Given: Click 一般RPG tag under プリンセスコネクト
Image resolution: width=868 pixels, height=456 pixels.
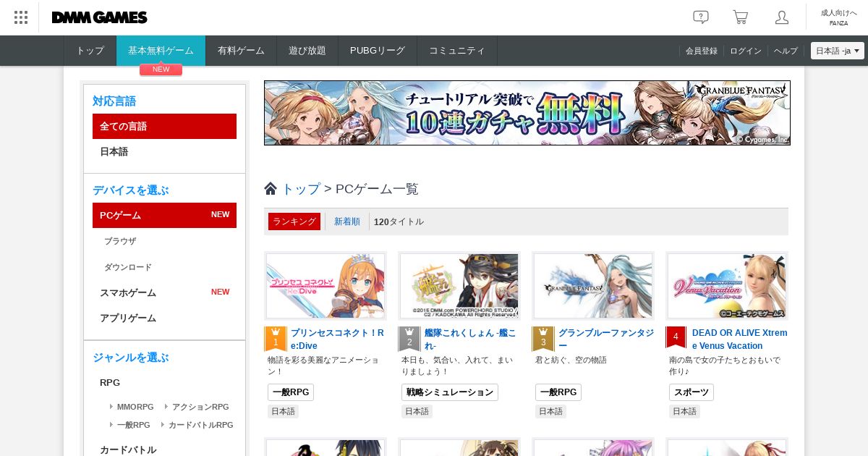Looking at the screenshot, I should tap(291, 392).
